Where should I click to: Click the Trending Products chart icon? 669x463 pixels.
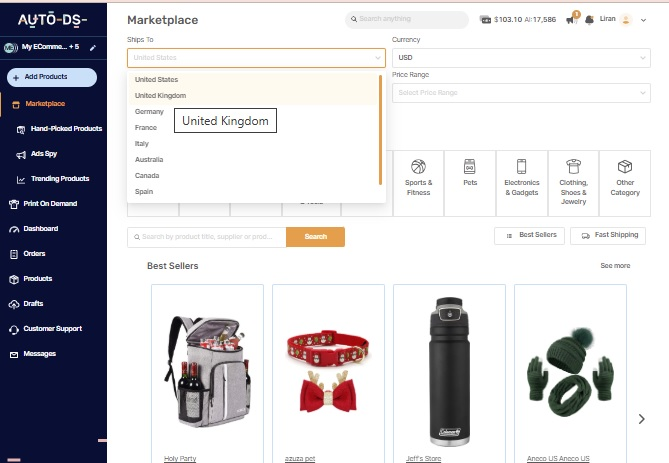20,180
